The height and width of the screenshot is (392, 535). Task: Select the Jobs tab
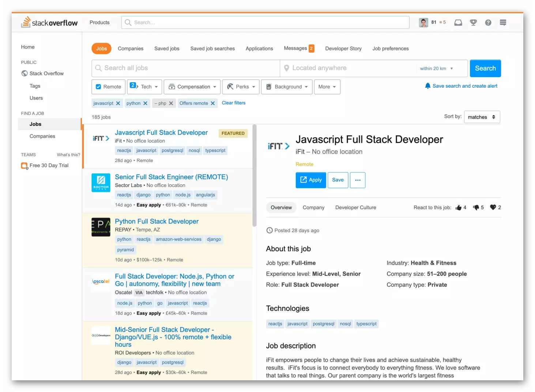click(102, 49)
